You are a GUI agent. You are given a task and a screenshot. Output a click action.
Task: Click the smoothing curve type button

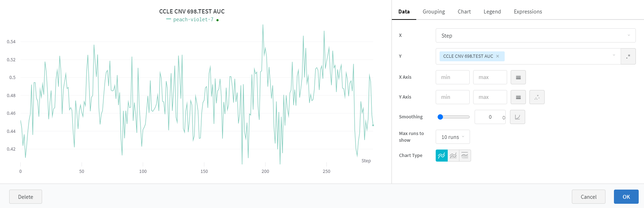coord(517,117)
